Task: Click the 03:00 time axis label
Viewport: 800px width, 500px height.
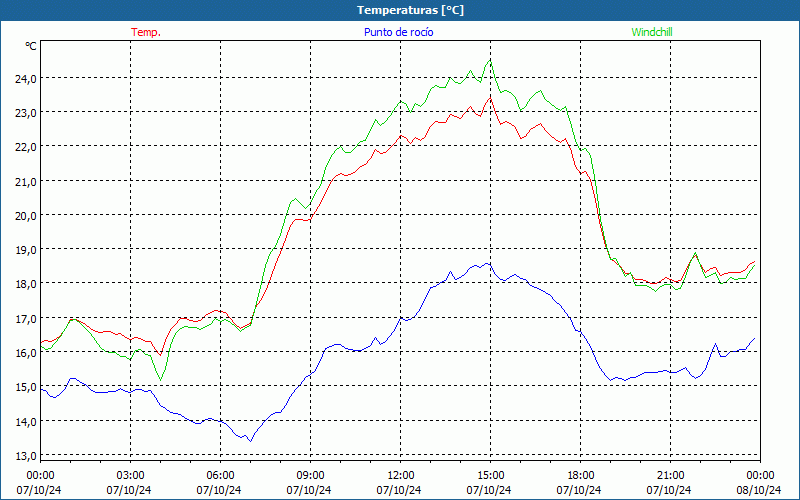Action: coord(130,476)
